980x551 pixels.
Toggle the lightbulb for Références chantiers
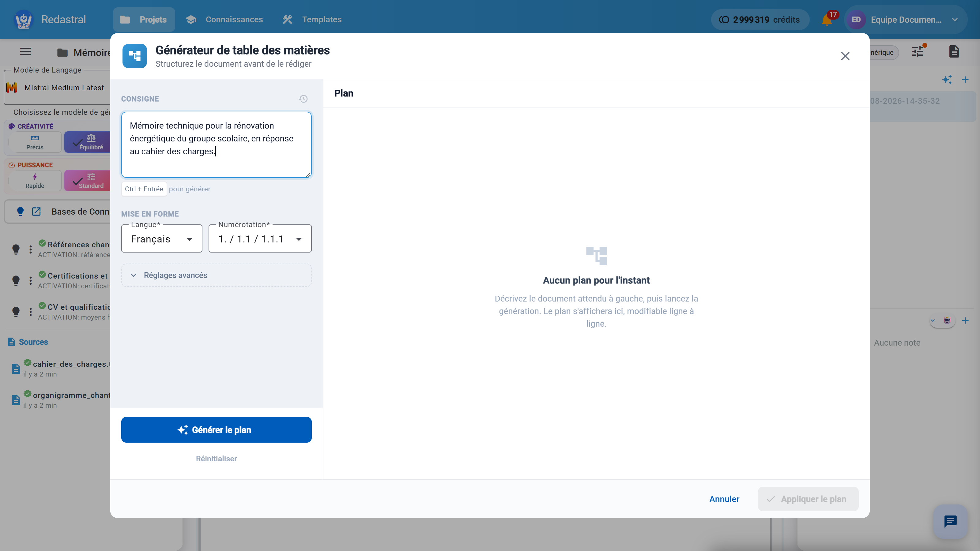(x=16, y=249)
